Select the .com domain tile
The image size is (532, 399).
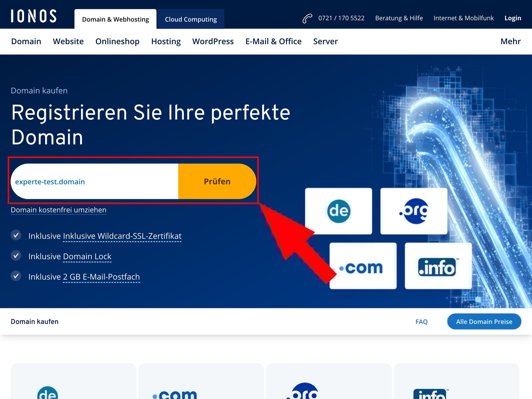pos(362,266)
